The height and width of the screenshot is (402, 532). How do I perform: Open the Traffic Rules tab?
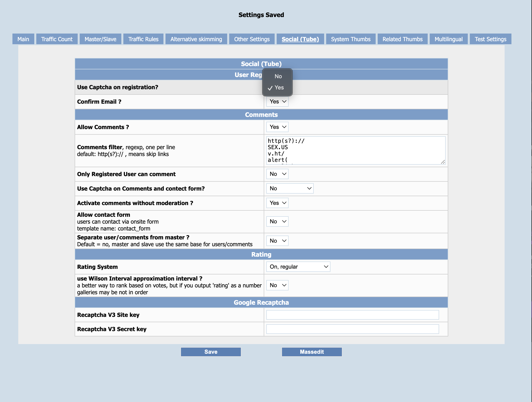tap(143, 39)
